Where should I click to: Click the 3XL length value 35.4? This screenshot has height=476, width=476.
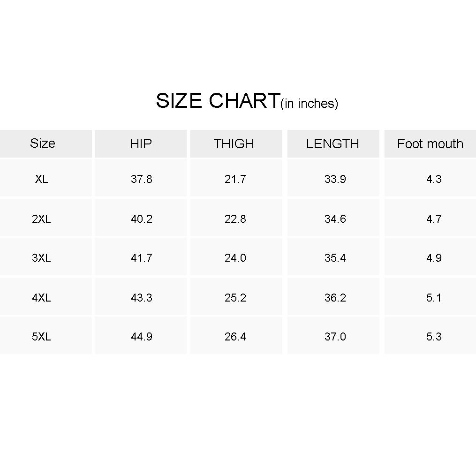click(x=335, y=258)
